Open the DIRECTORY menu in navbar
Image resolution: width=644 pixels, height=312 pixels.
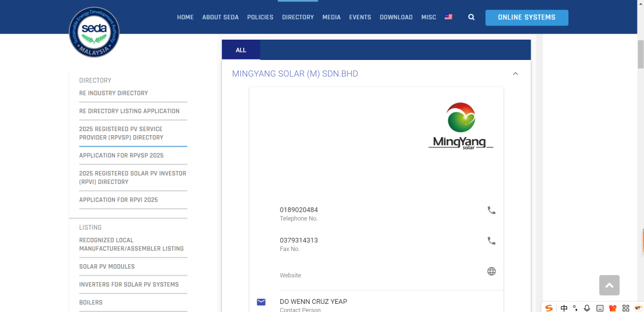298,17
